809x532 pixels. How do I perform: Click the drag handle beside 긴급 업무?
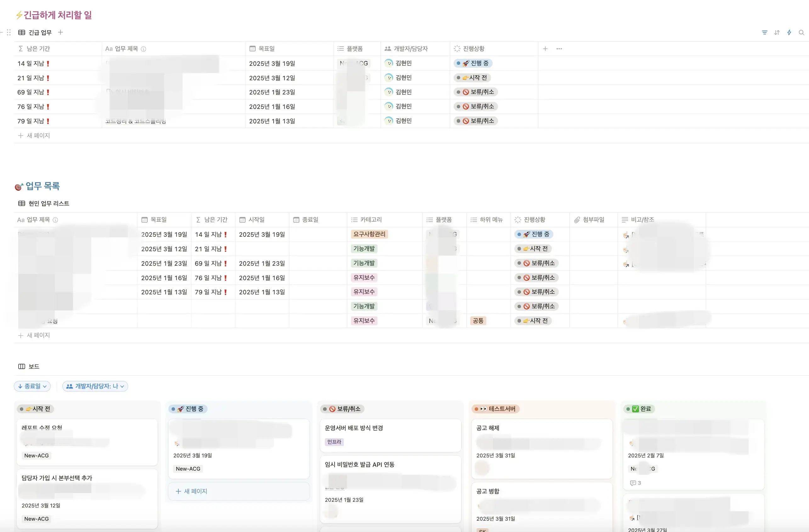coord(9,32)
